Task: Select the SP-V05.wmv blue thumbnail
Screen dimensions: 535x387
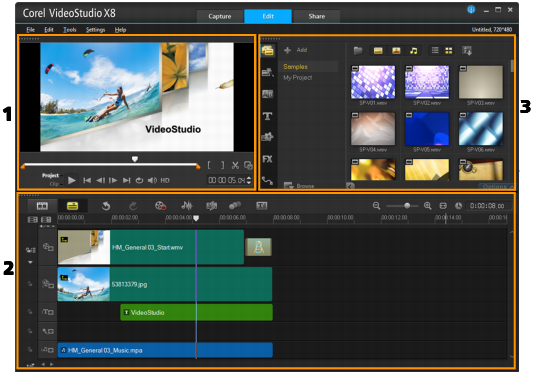Action: click(x=427, y=129)
